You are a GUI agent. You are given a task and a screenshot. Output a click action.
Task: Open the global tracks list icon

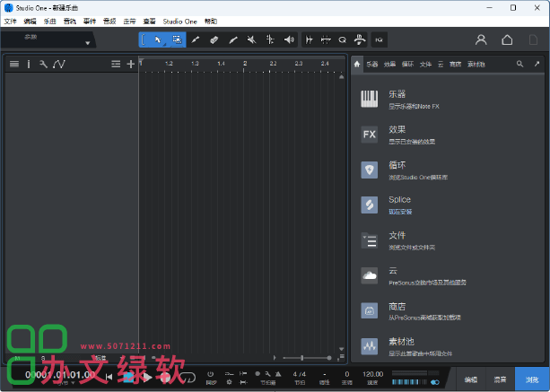point(116,65)
